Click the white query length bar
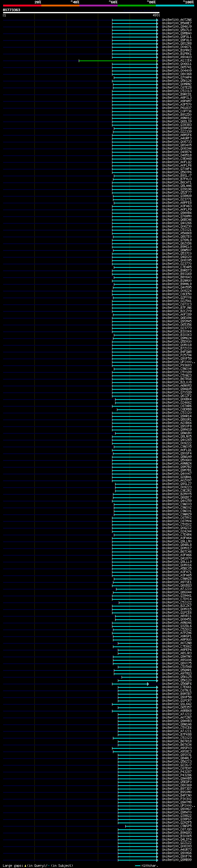 [x=81, y=12]
